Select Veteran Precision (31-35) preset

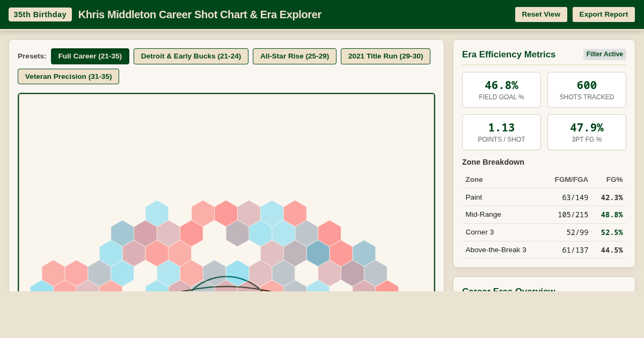pyautogui.click(x=68, y=77)
